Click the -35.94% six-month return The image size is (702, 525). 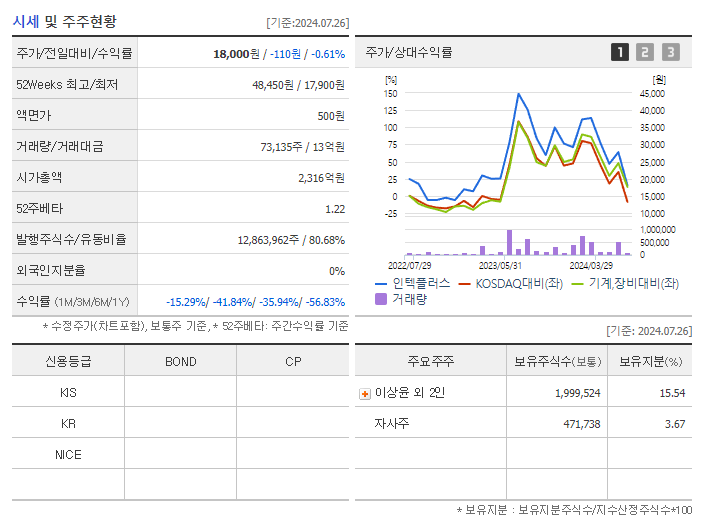click(x=279, y=302)
